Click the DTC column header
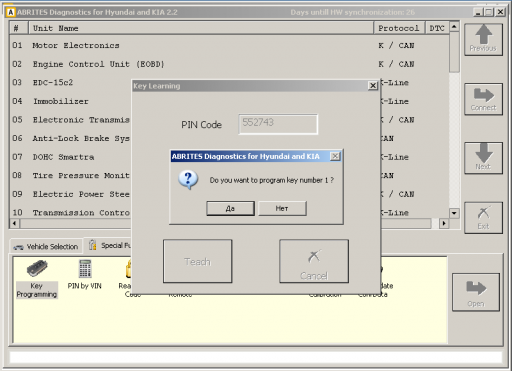The height and width of the screenshot is (371, 512). click(437, 28)
